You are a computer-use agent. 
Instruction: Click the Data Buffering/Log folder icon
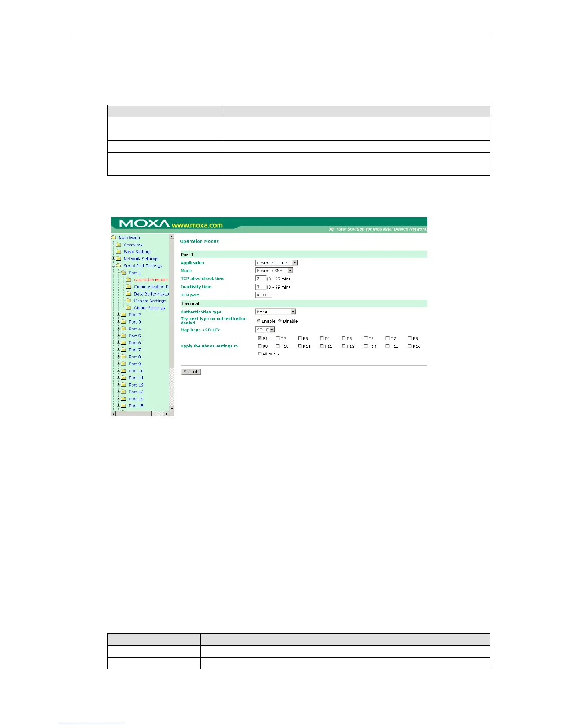tap(129, 294)
